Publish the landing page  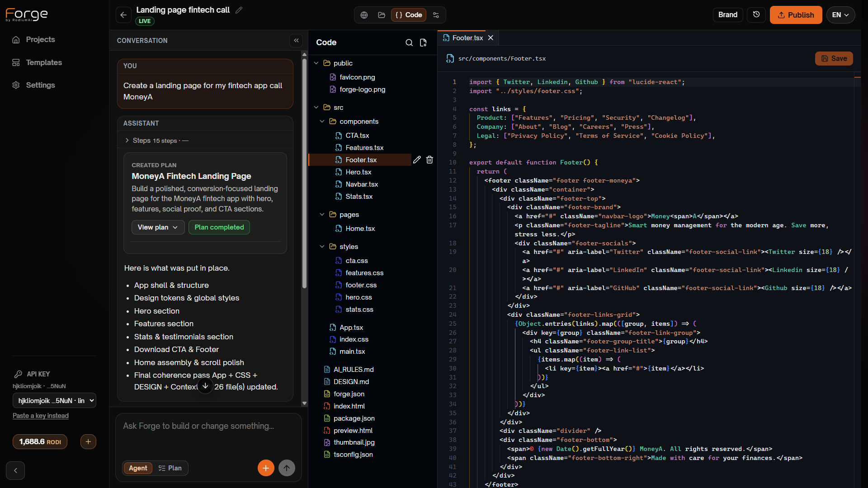point(796,15)
